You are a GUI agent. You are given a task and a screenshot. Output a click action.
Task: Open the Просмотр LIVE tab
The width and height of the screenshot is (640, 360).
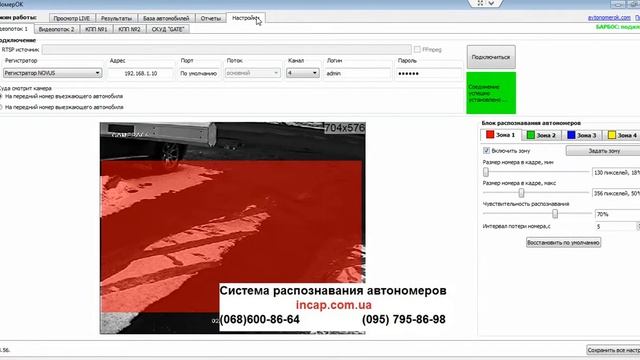pyautogui.click(x=72, y=18)
